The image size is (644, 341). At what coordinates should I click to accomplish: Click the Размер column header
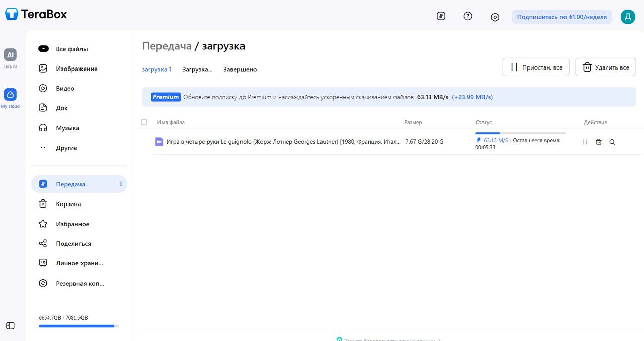[x=413, y=122]
